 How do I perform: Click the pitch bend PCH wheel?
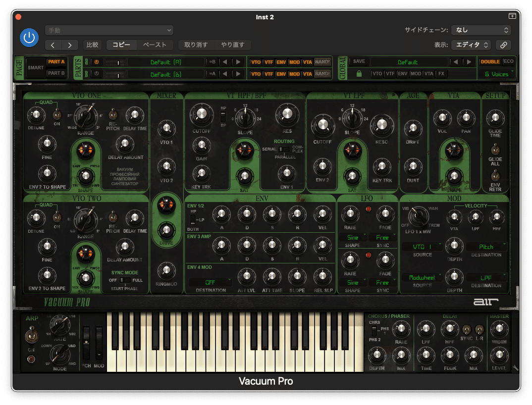pos(86,343)
